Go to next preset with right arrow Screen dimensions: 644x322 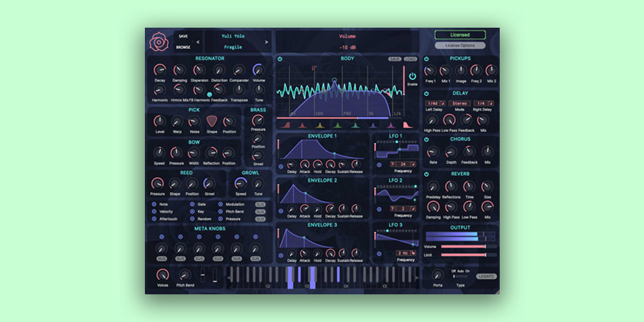tap(267, 43)
